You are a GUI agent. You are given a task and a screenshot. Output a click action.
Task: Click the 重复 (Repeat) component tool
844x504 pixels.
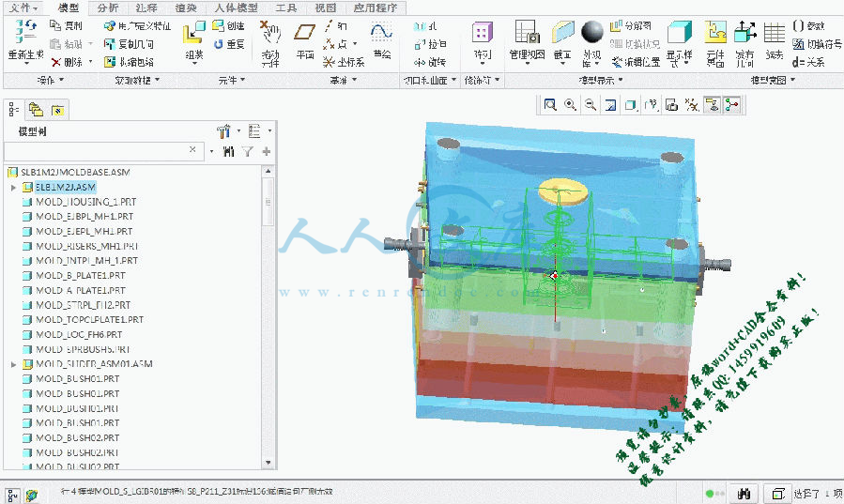[x=228, y=43]
